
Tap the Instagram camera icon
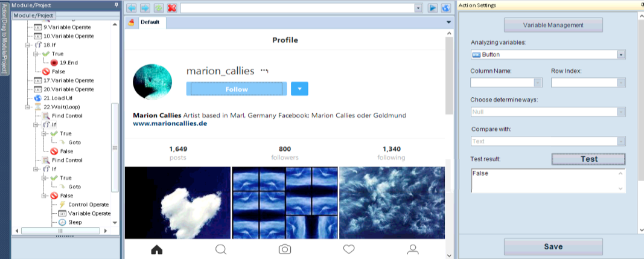(x=285, y=249)
